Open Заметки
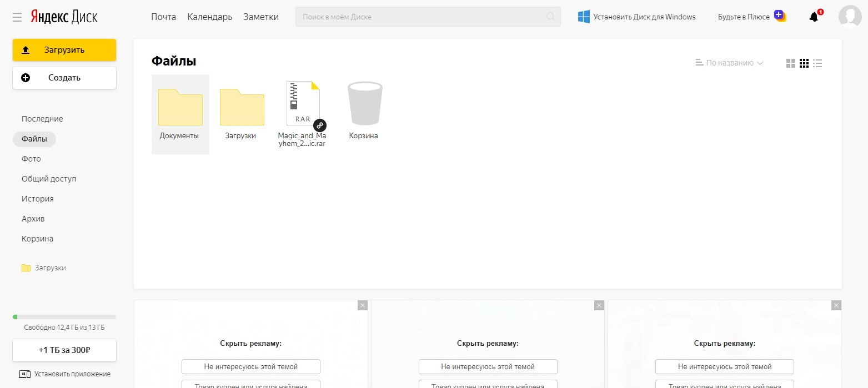This screenshot has height=388, width=868. (261, 17)
